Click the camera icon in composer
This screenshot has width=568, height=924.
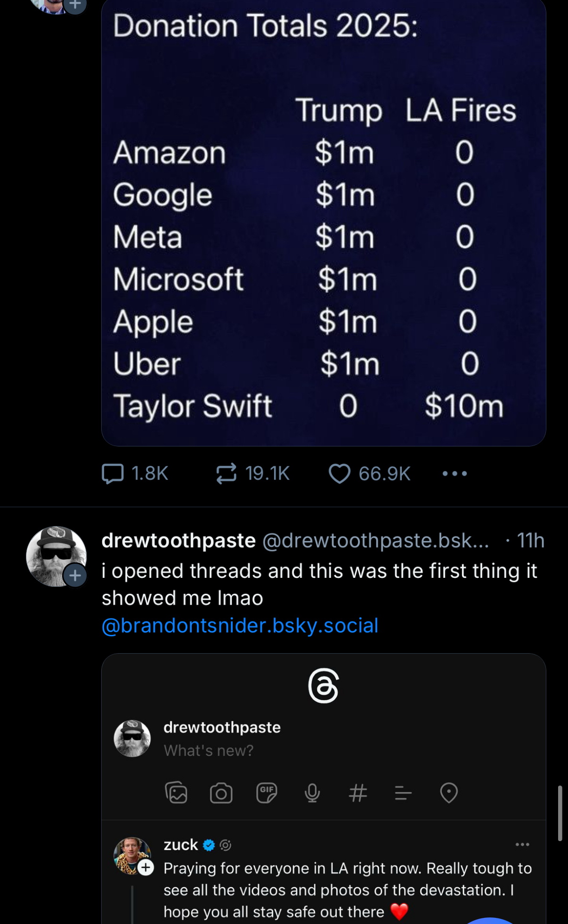tap(221, 793)
